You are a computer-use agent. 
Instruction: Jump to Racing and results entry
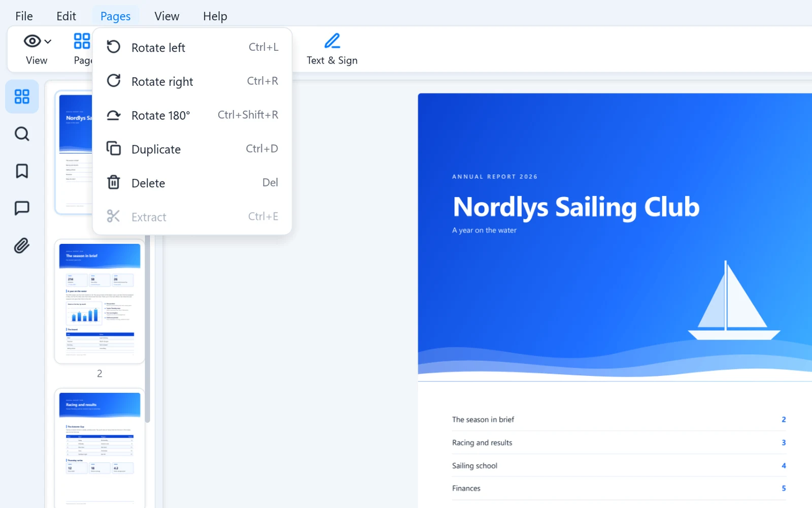point(619,442)
